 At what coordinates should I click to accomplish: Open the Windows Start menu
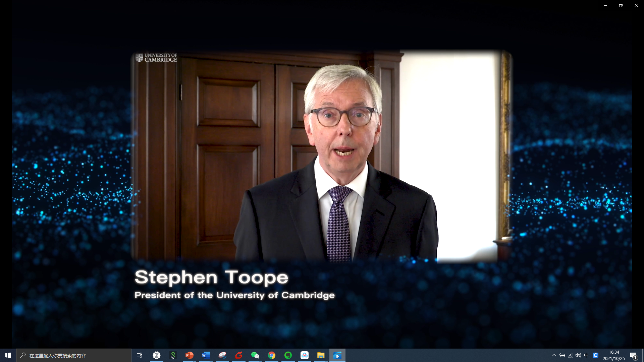click(x=8, y=355)
